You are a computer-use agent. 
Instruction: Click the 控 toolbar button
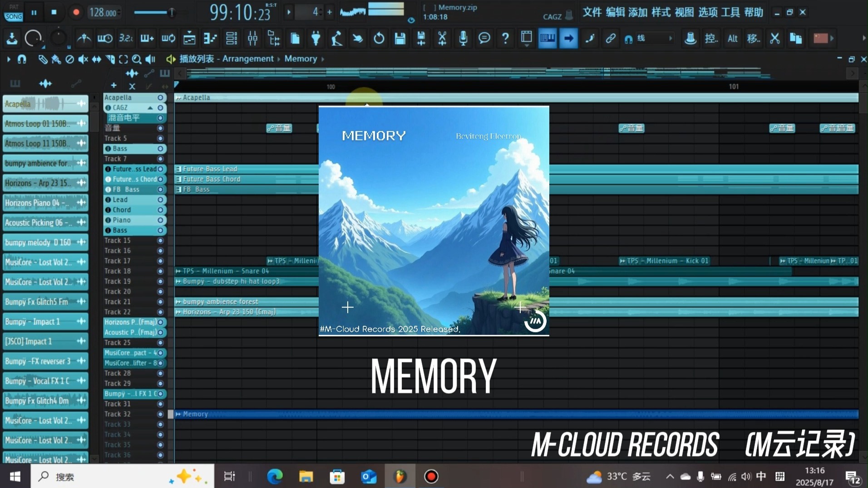[711, 39]
